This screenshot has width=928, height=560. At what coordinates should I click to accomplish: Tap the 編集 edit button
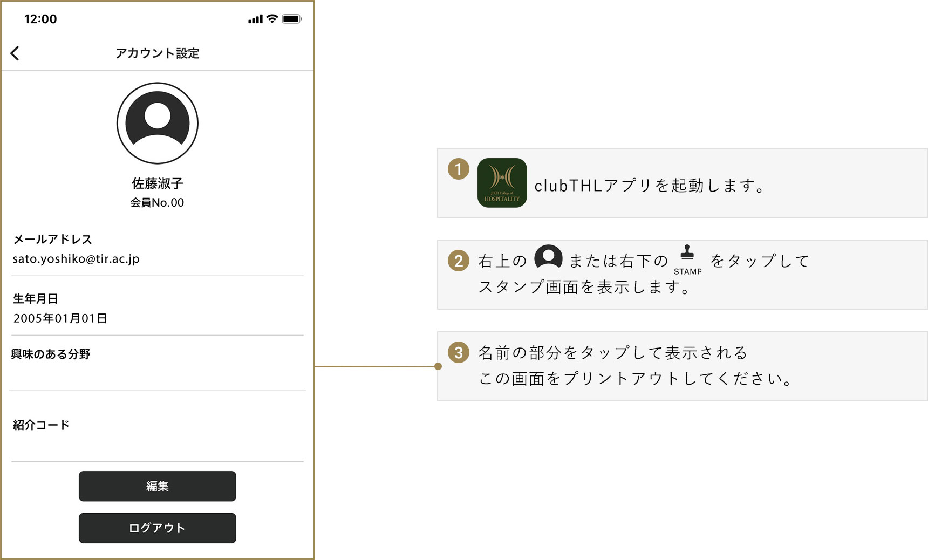point(158,486)
